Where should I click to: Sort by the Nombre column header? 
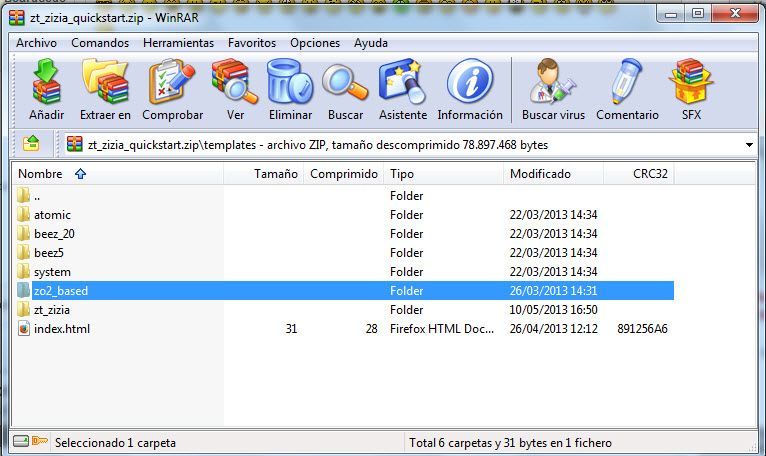pyautogui.click(x=117, y=174)
